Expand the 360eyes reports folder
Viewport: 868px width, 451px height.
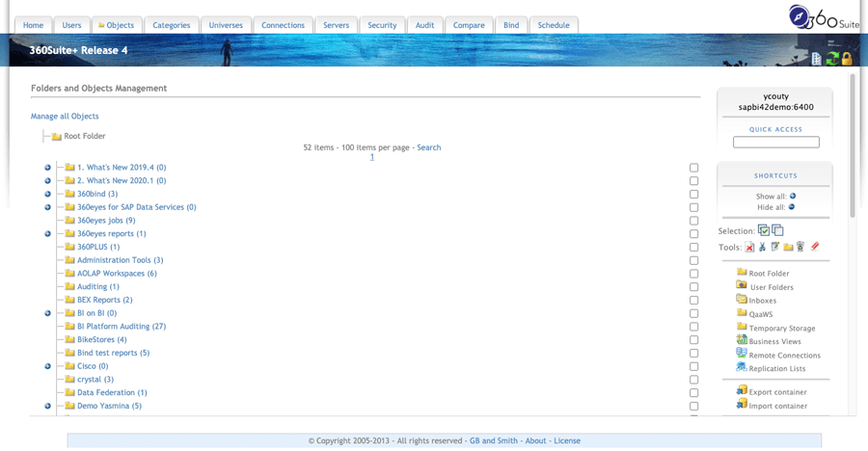47,233
